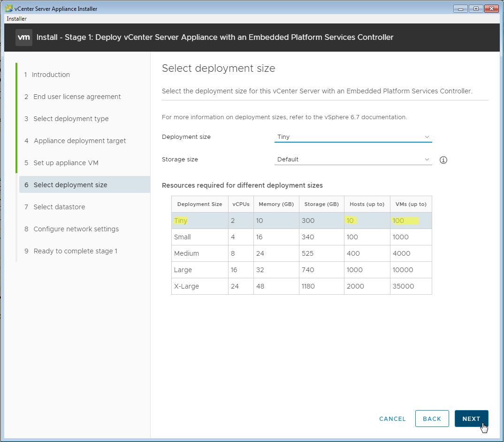Click the vCenter installer title bar icon
The width and height of the screenshot is (504, 442).
pos(8,8)
